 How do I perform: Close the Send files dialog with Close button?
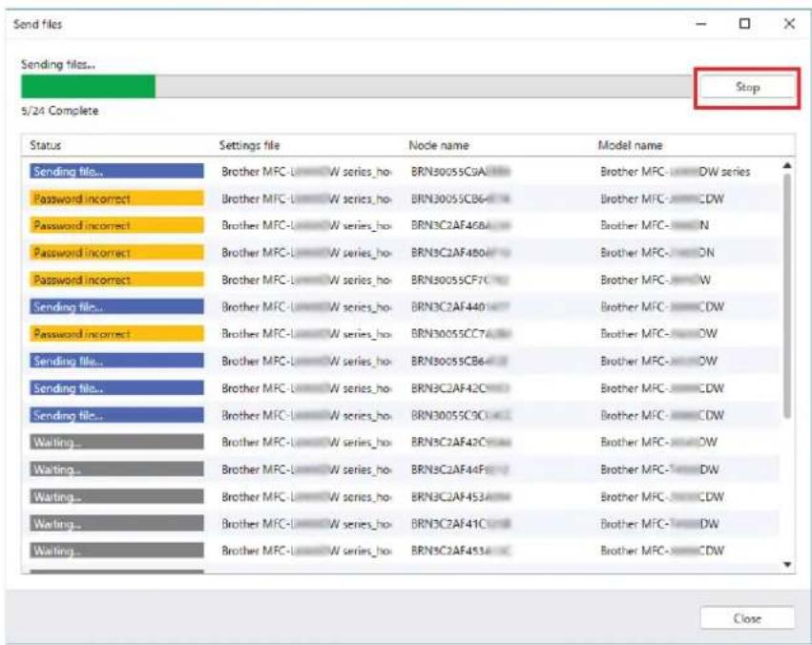coord(747,618)
